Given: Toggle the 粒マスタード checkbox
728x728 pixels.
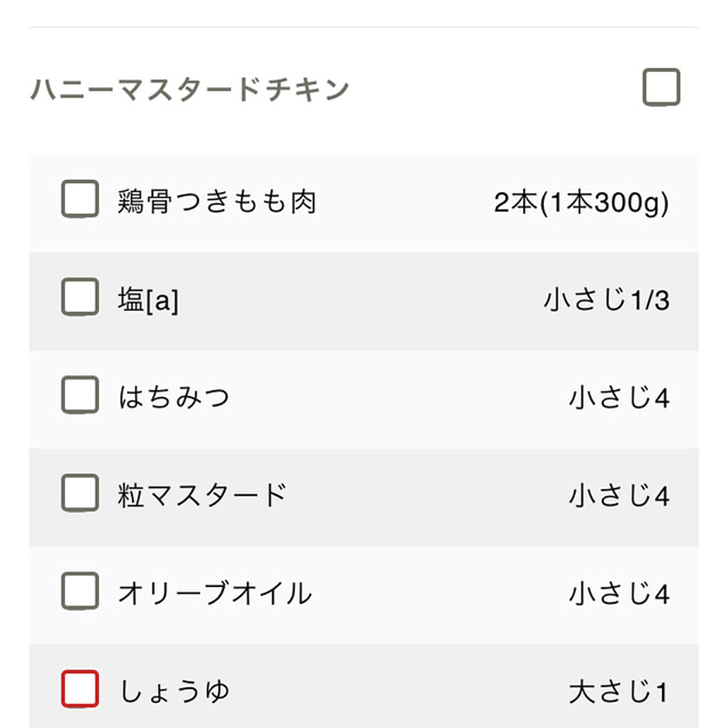Looking at the screenshot, I should pyautogui.click(x=80, y=493).
